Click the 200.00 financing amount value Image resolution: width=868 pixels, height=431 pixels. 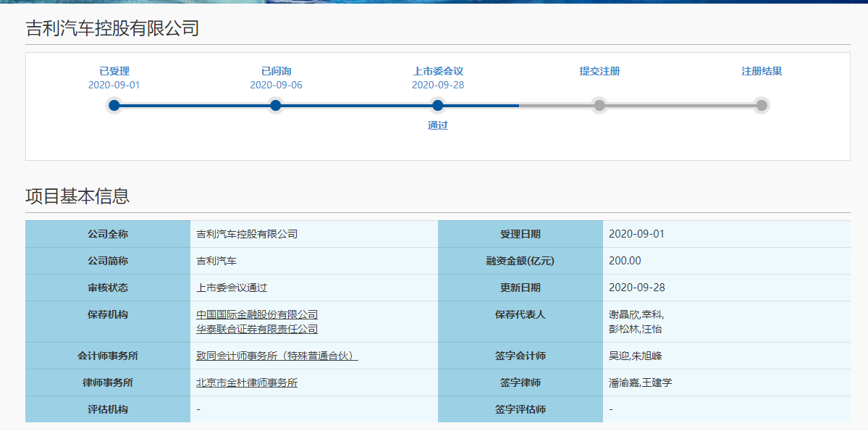pyautogui.click(x=625, y=261)
